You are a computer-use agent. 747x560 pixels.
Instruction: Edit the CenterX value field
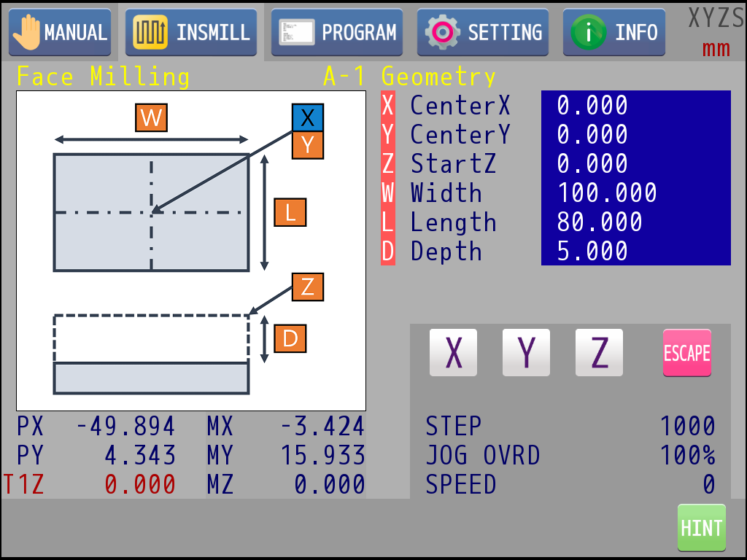[x=635, y=106]
